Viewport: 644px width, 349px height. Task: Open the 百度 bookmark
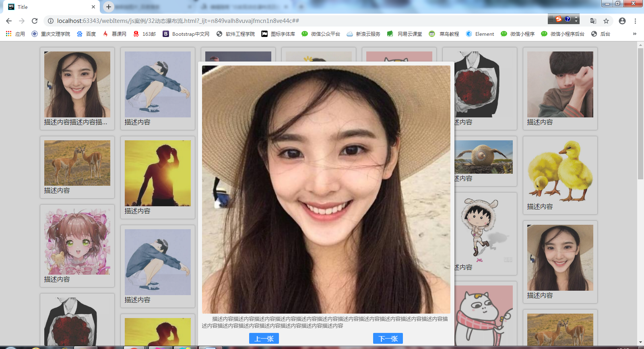click(86, 34)
